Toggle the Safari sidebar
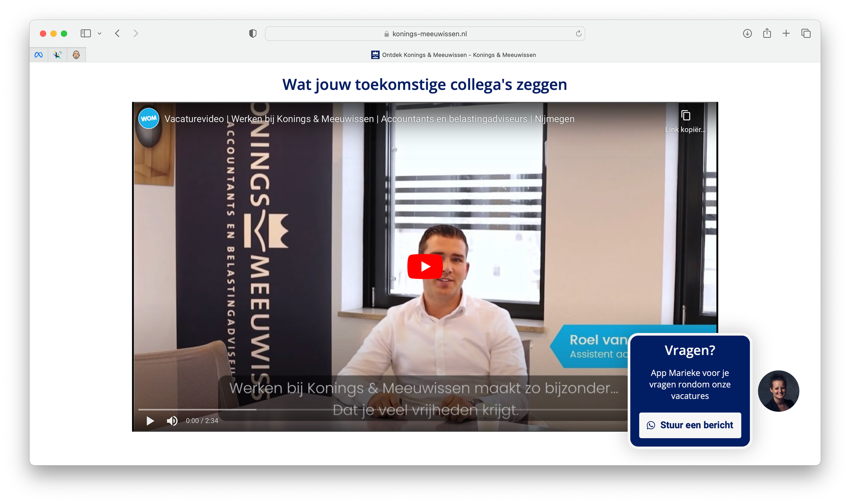 86,33
